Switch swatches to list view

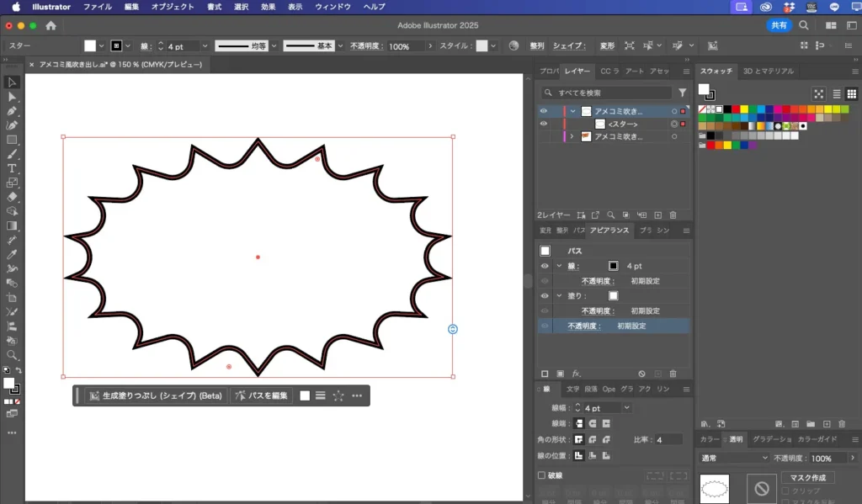(x=837, y=94)
